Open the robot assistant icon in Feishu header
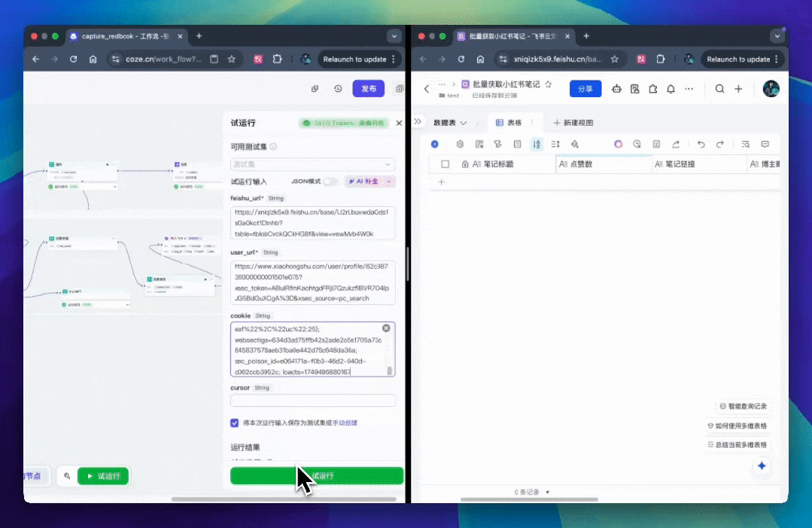The height and width of the screenshot is (528, 812). [616, 89]
